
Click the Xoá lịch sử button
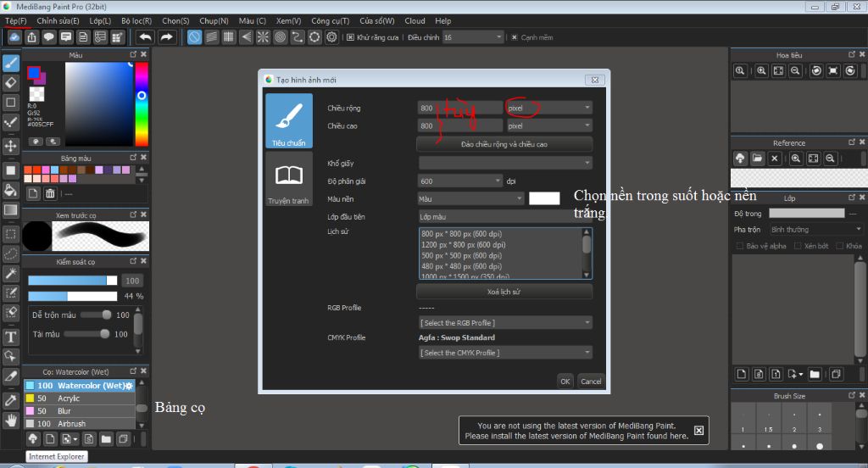click(504, 292)
